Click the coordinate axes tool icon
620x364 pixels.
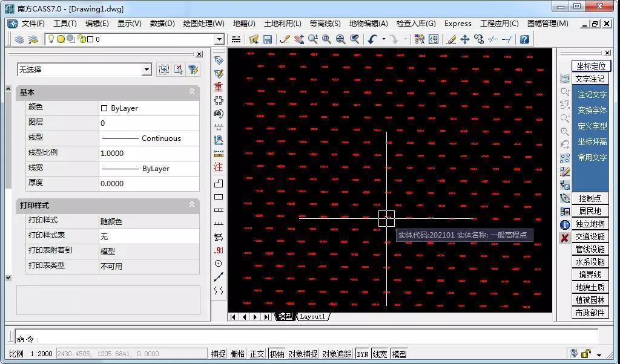[218, 140]
